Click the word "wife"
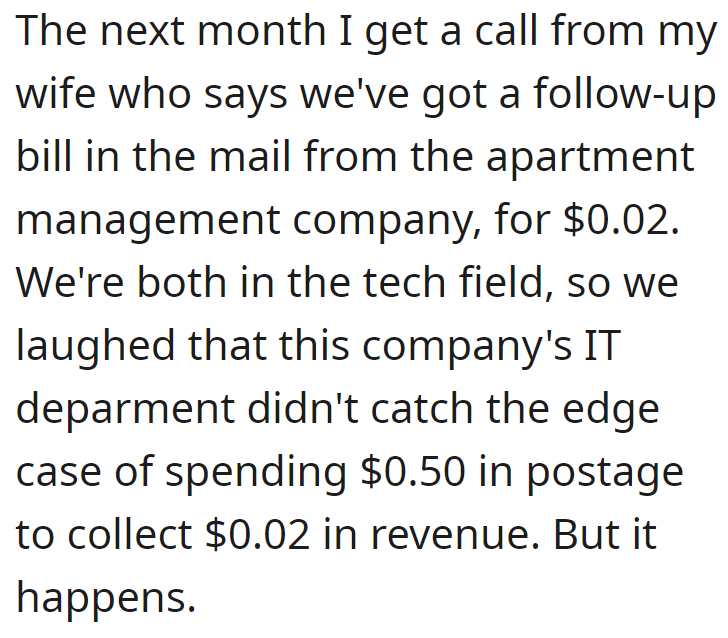 pos(56,94)
